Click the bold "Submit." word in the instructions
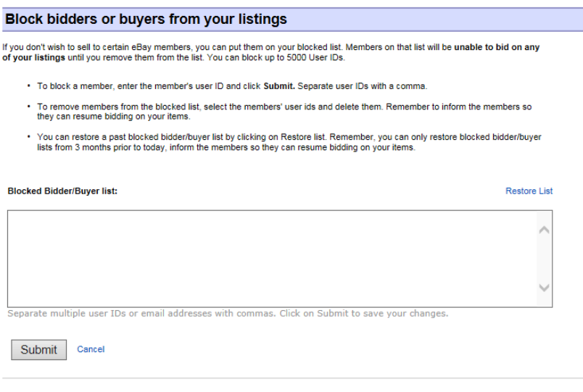 278,87
